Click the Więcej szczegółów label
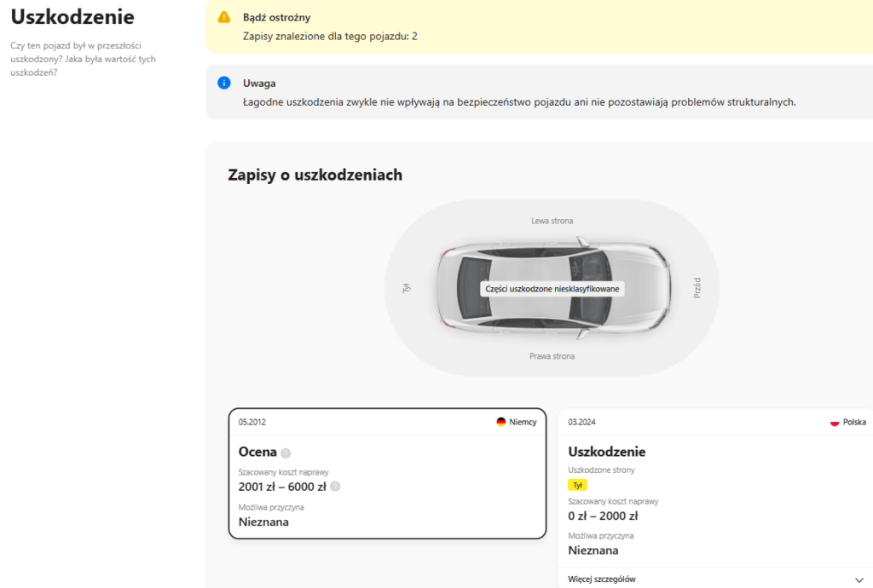 602,579
